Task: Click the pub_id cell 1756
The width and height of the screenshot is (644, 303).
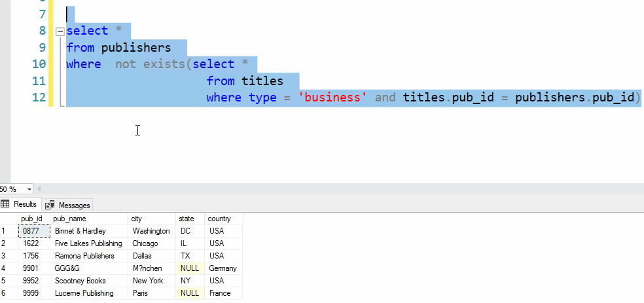Action: coord(34,256)
